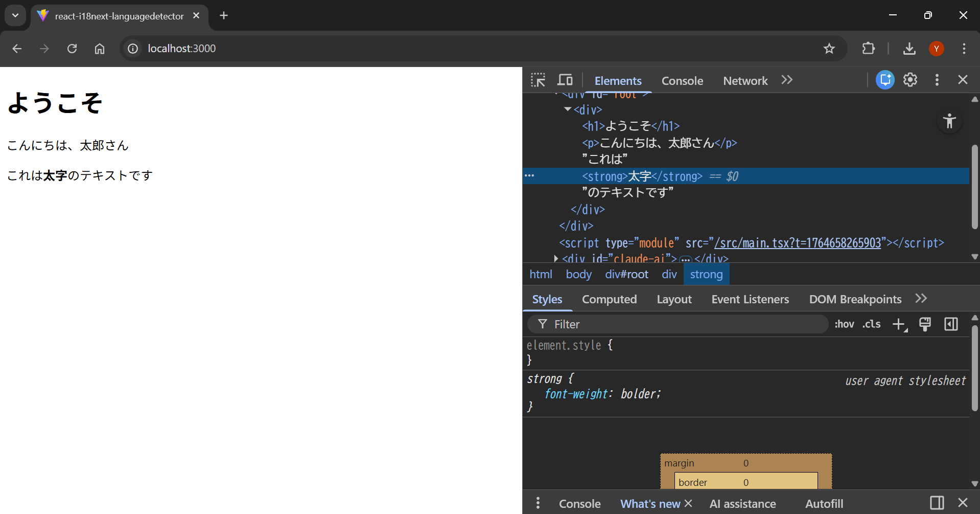This screenshot has height=514, width=980.
Task: Select div#root in the breadcrumb bar
Action: click(626, 274)
